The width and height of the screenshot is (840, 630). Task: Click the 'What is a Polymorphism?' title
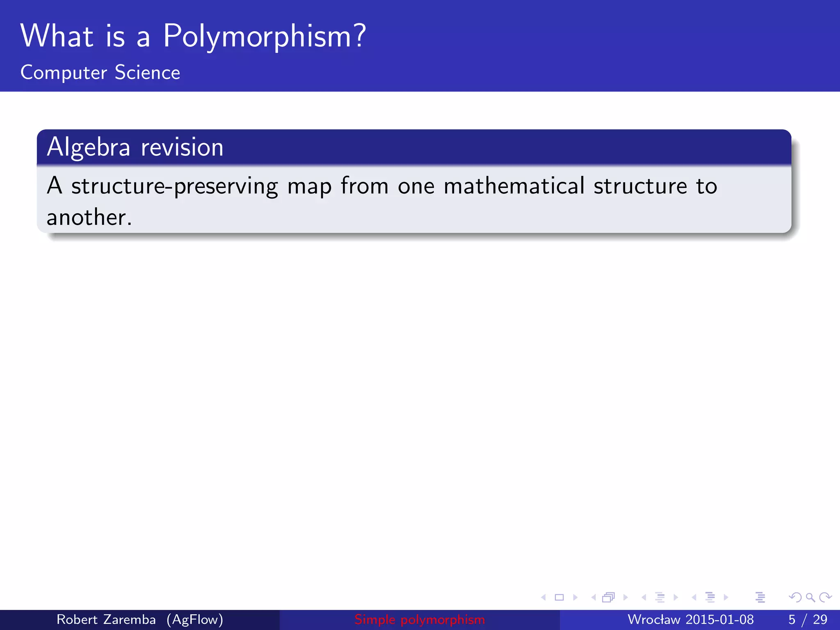coord(193,36)
